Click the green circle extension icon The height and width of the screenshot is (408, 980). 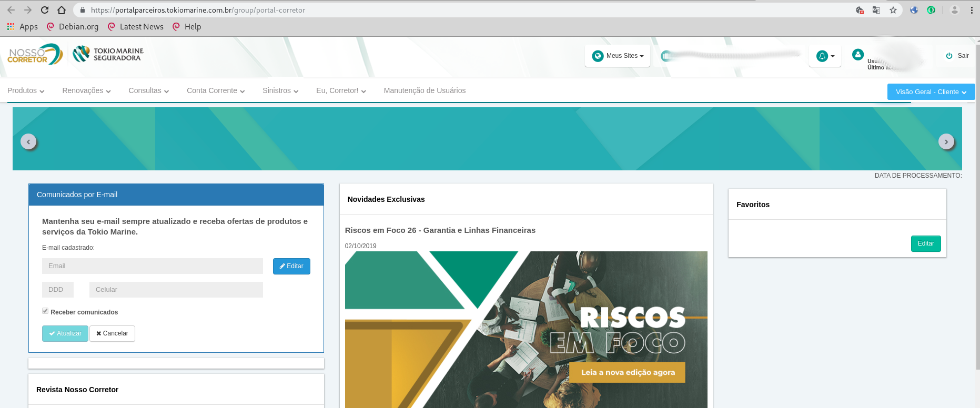coord(931,10)
